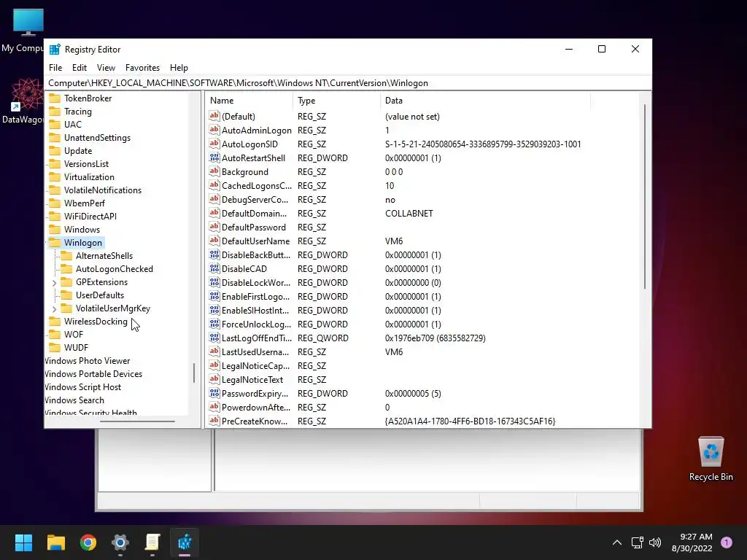Select the AutoLogonChecked subkey
This screenshot has width=747, height=560.
[115, 269]
